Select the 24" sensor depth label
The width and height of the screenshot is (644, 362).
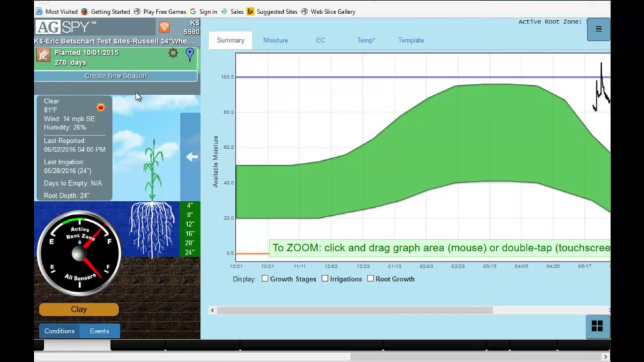click(190, 253)
